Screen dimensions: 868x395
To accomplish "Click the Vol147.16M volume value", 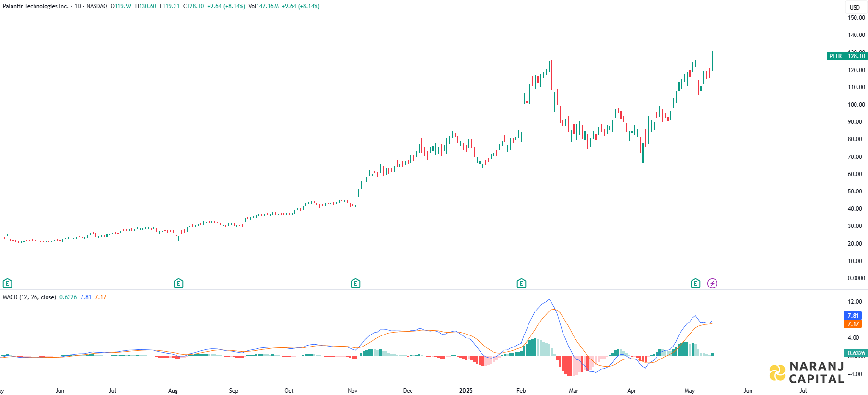I will click(264, 6).
